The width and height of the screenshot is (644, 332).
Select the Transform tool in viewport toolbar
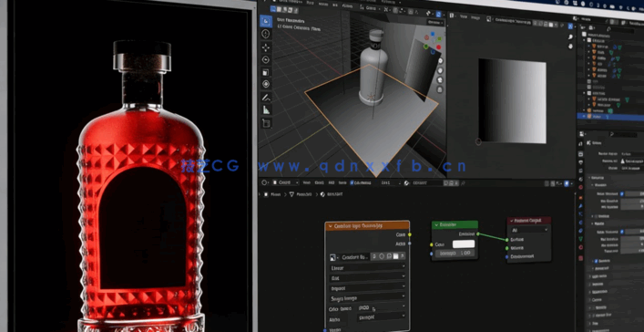[x=266, y=84]
